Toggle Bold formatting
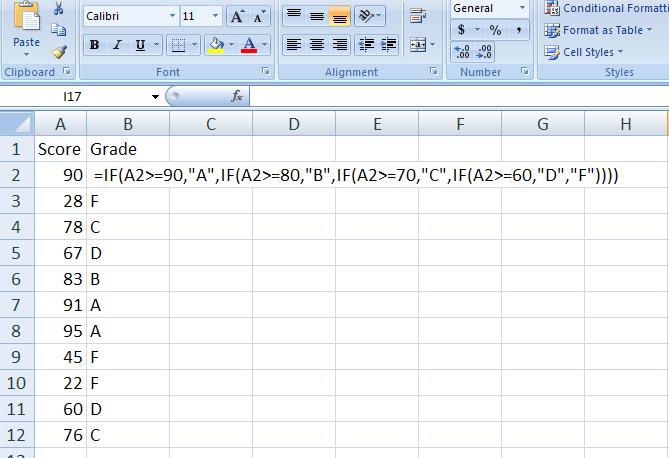The width and height of the screenshot is (669, 458). (95, 45)
